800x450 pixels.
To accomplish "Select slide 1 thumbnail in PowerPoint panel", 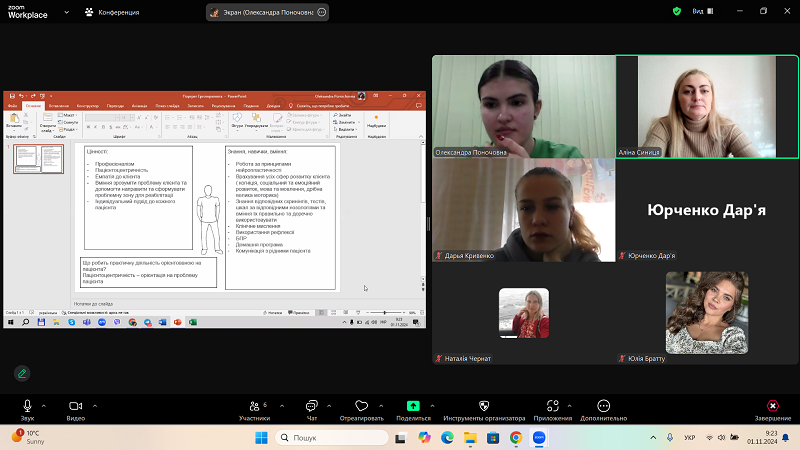I will pyautogui.click(x=39, y=159).
